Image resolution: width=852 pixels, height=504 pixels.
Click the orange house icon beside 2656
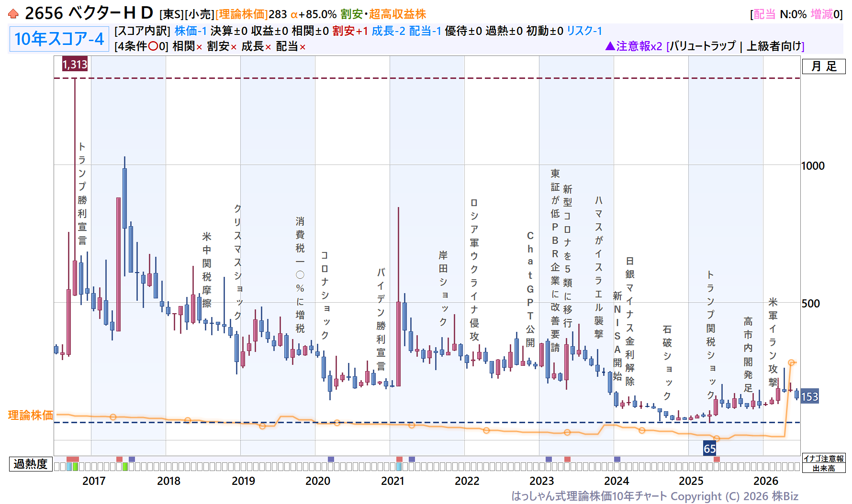pos(13,14)
